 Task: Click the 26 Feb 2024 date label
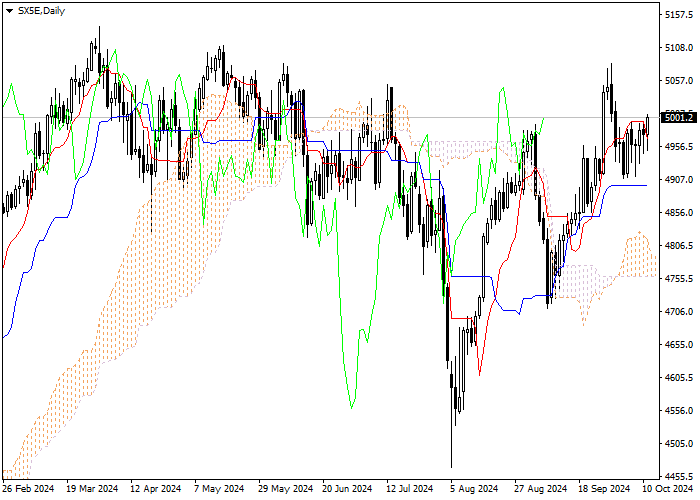pyautogui.click(x=28, y=489)
